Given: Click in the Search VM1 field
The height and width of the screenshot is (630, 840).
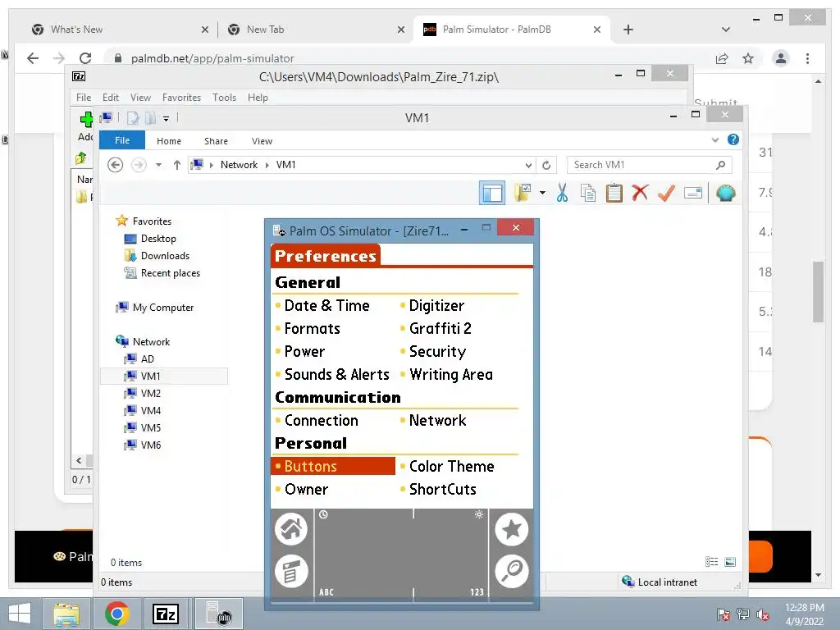Looking at the screenshot, I should [650, 165].
